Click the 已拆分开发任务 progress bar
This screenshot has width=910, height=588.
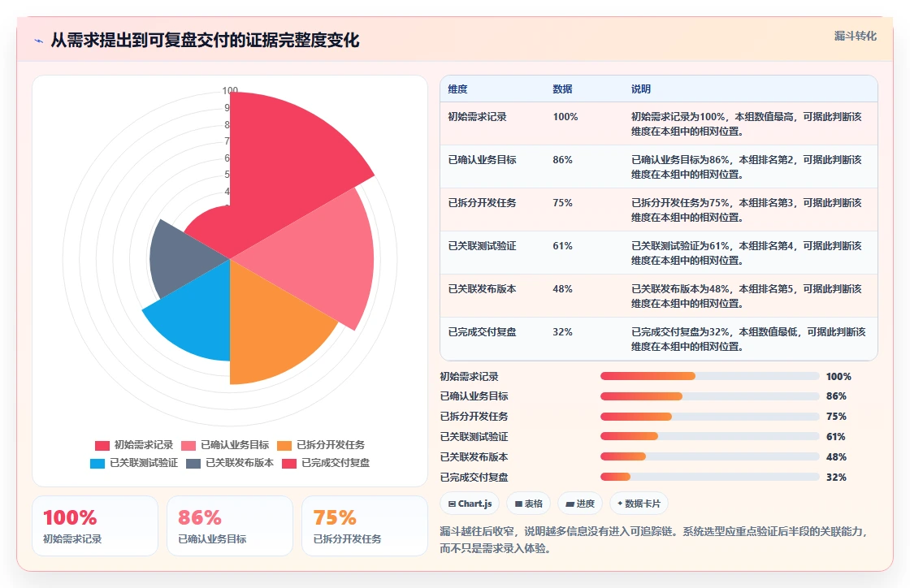[710, 417]
